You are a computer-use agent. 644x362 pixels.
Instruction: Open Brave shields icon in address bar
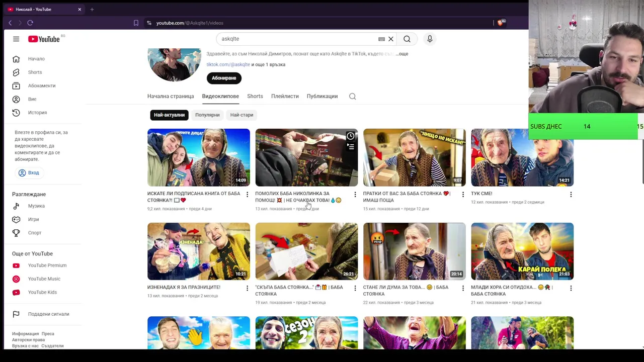coord(501,23)
